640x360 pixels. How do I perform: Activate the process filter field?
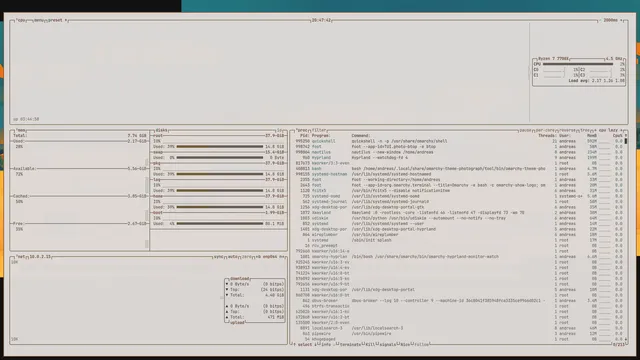pos(319,130)
